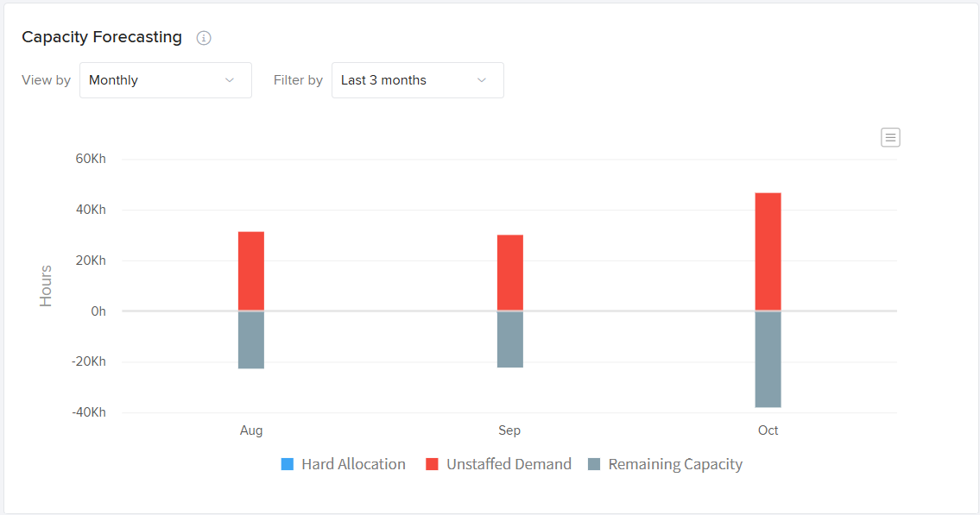Open the Filter by Last 3 months dropdown
The width and height of the screenshot is (980, 515).
[417, 80]
